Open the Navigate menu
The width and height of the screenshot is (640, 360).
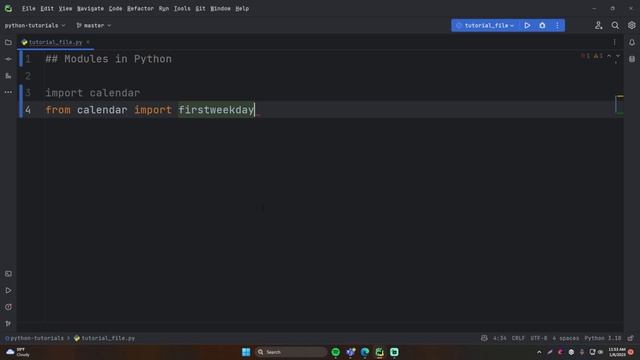(90, 8)
